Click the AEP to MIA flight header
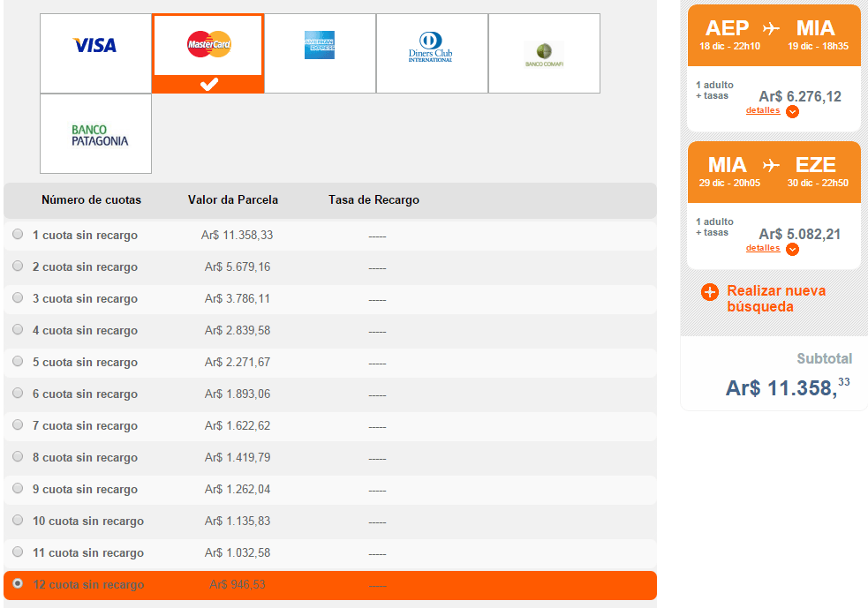Image resolution: width=868 pixels, height=608 pixels. click(x=774, y=35)
